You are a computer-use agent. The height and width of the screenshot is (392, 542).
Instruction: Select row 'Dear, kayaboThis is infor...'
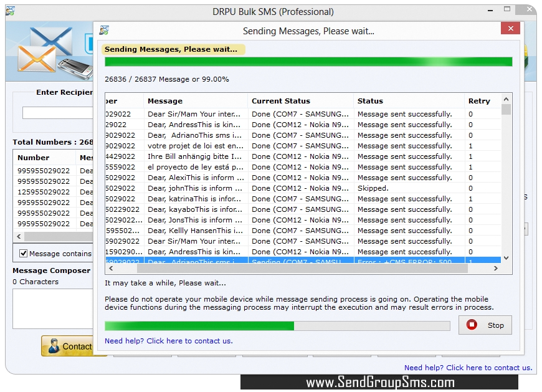pyautogui.click(x=303, y=209)
